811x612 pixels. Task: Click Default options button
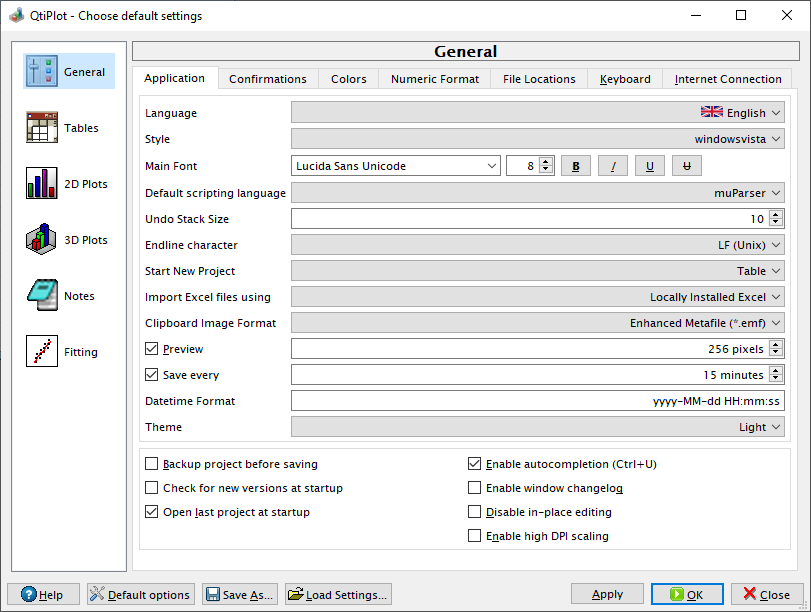[141, 594]
